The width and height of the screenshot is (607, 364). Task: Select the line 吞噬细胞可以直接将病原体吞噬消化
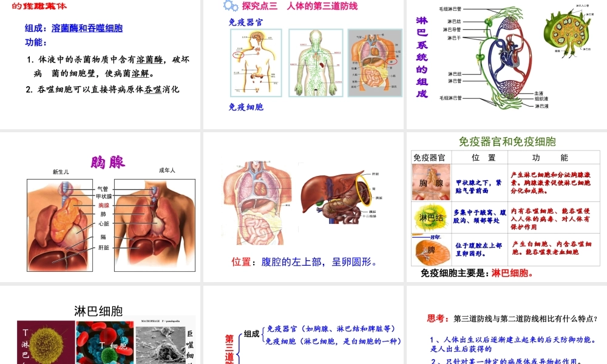coord(103,89)
